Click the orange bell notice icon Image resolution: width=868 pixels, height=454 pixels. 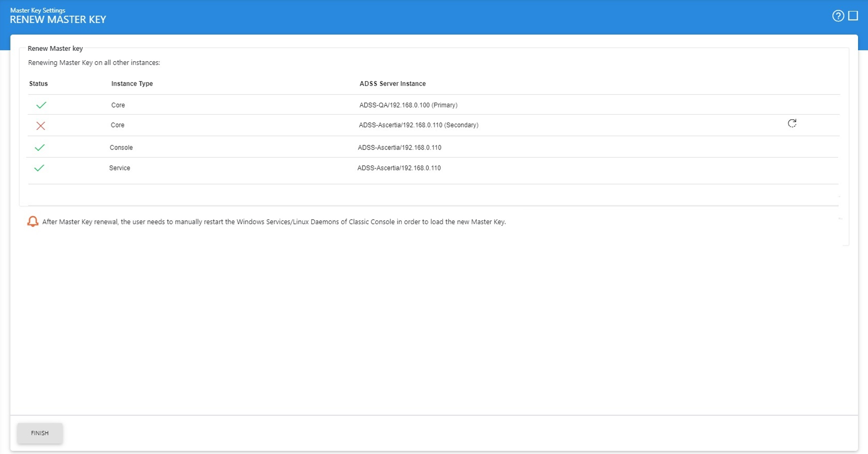pos(33,222)
